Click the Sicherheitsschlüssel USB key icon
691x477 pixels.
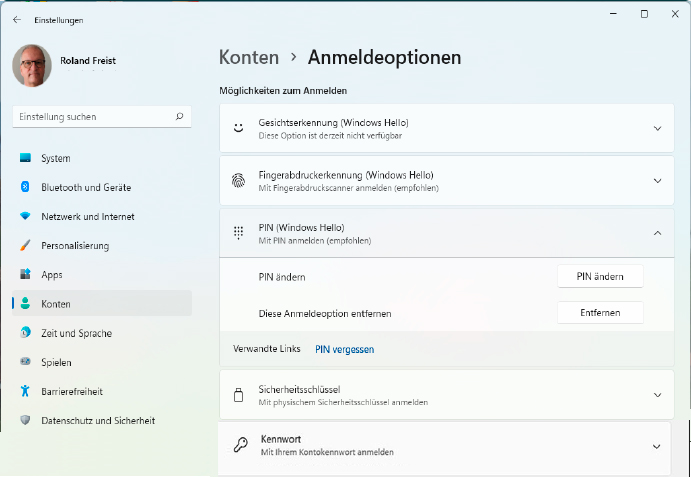238,395
